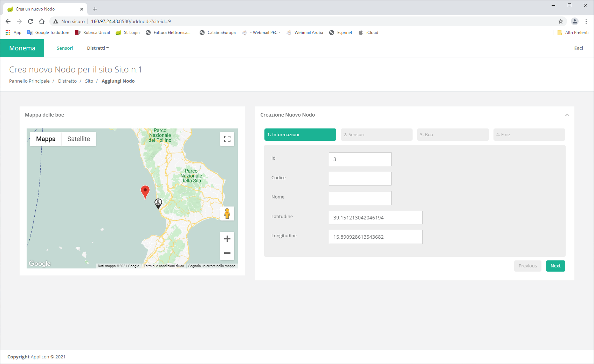Open Chrome's three-dot menu
Image resolution: width=594 pixels, height=364 pixels.
click(x=586, y=21)
